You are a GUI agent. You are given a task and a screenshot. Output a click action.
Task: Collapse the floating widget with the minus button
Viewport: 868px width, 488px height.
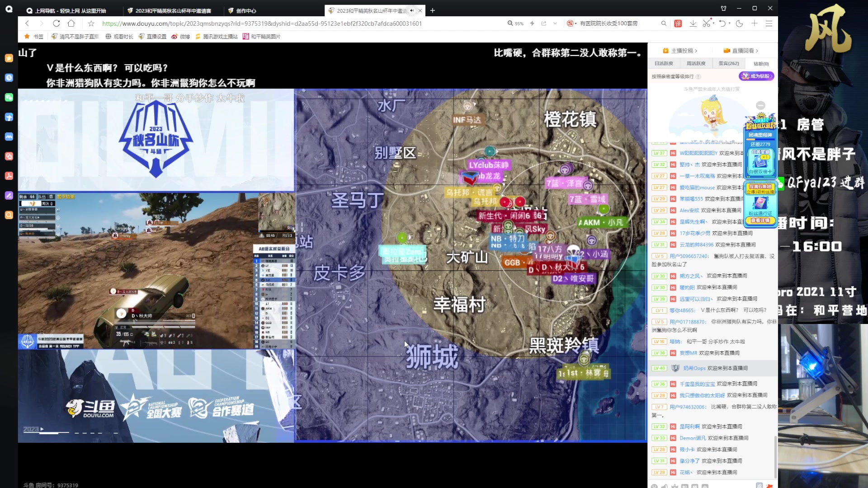[761, 105]
